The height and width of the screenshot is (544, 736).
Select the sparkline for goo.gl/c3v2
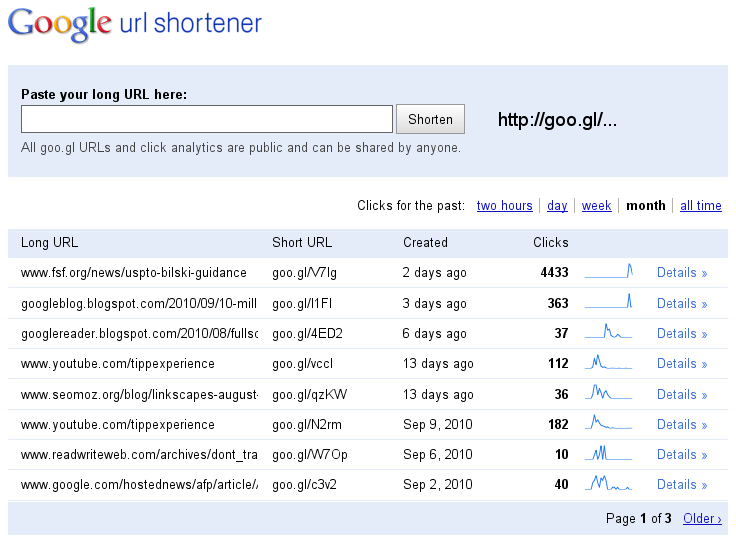coord(609,484)
